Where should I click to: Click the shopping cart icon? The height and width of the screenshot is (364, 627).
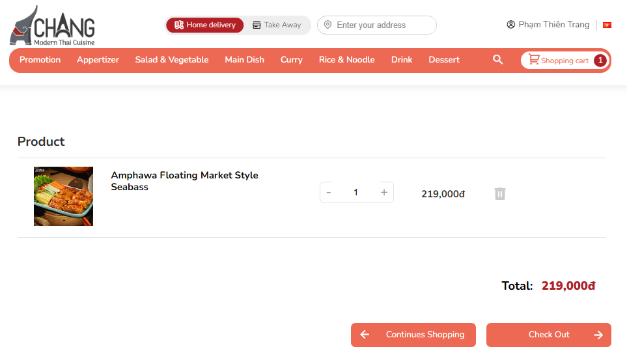coord(534,59)
